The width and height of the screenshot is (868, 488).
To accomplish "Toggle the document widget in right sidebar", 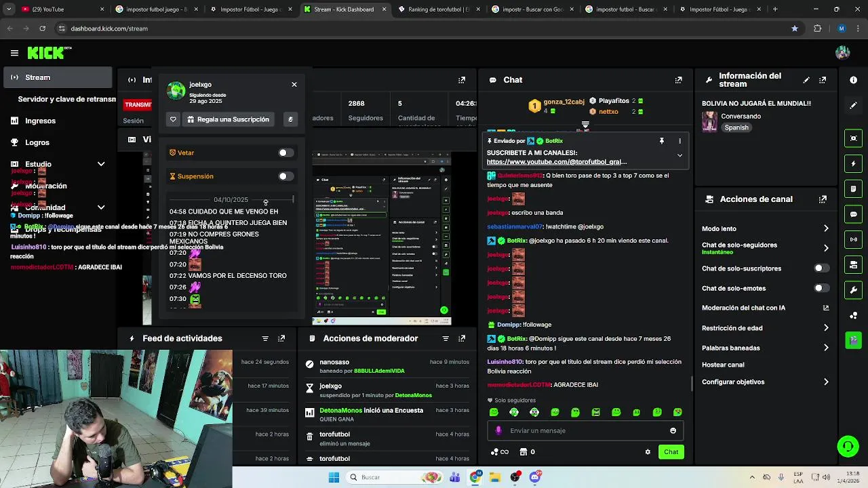I will click(853, 189).
